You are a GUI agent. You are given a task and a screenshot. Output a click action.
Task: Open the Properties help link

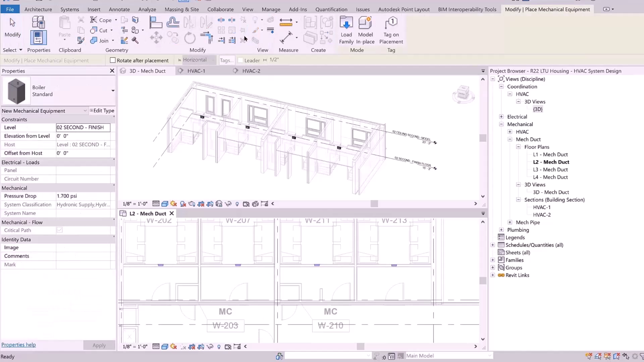pyautogui.click(x=18, y=345)
